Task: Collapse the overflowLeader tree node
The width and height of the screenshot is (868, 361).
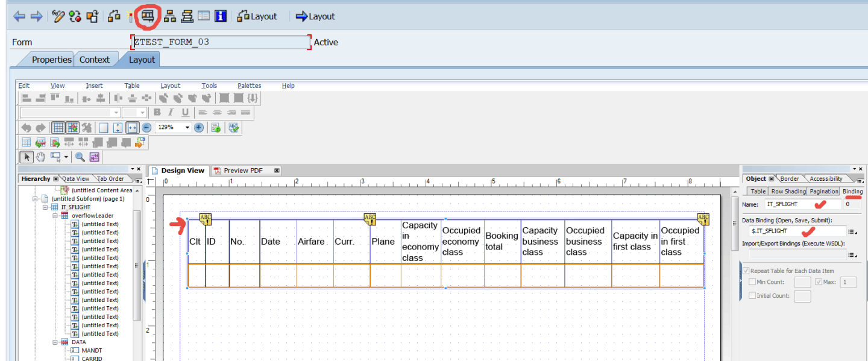Action: [55, 216]
